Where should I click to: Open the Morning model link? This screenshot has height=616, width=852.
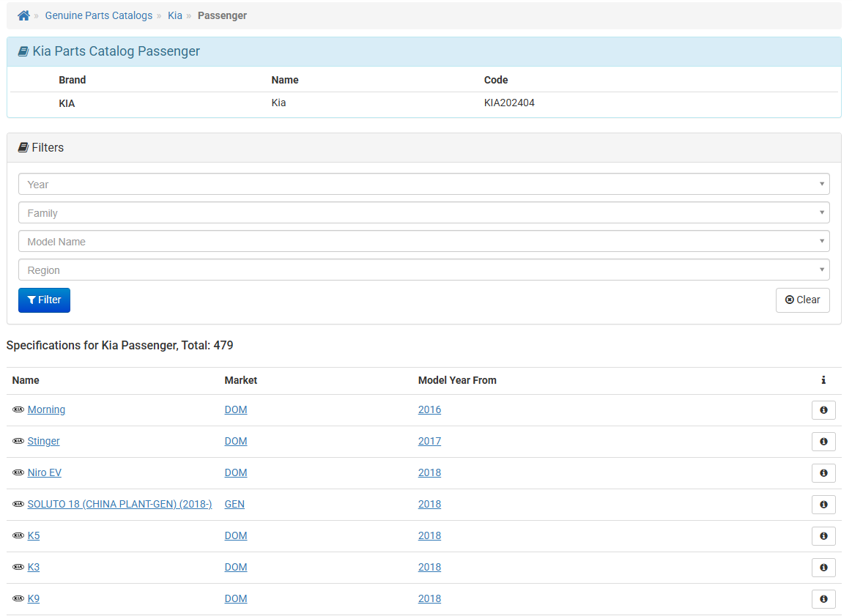point(46,409)
